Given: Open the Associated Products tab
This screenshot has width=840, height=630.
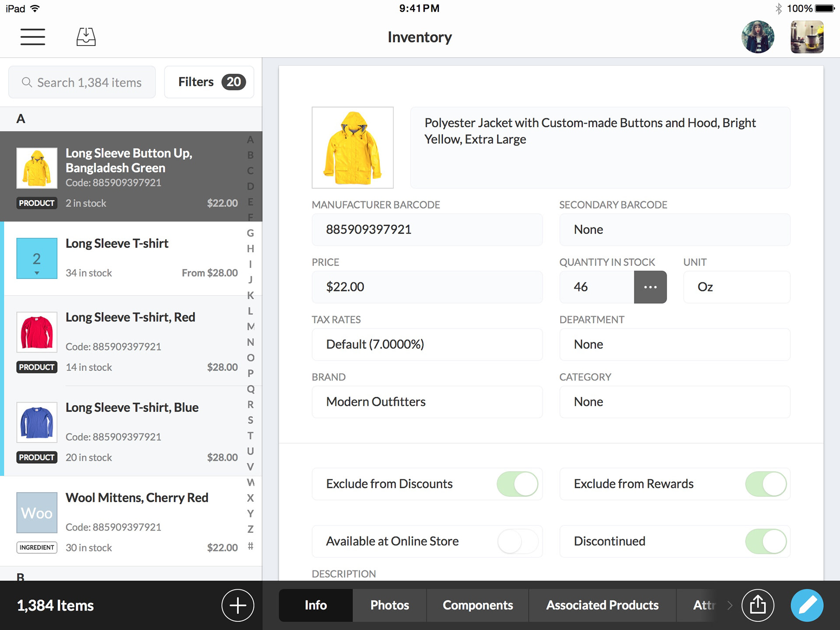Looking at the screenshot, I should [602, 605].
